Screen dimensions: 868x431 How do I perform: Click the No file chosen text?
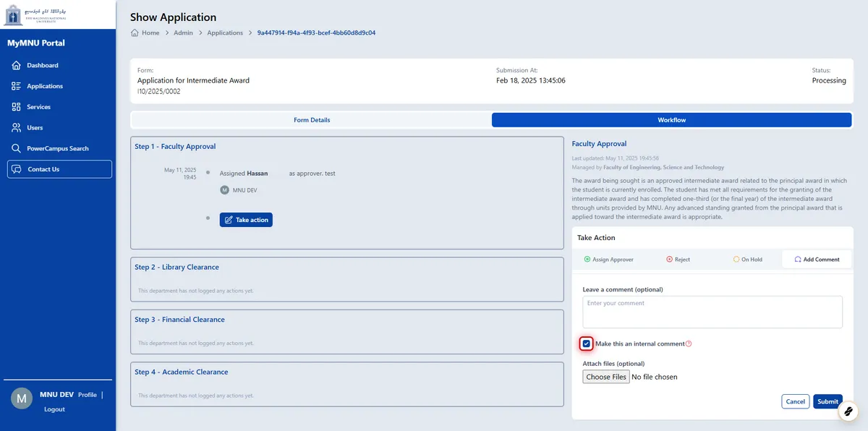pyautogui.click(x=655, y=377)
